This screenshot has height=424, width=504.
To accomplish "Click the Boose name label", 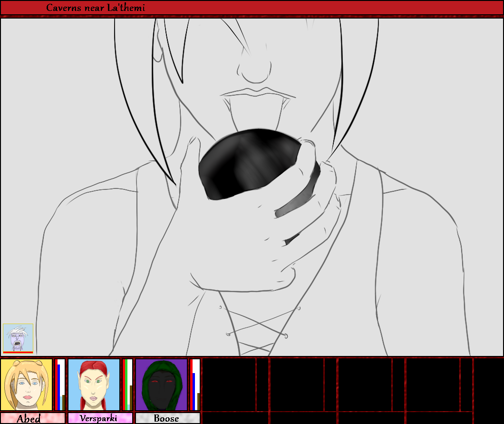I will [x=167, y=418].
